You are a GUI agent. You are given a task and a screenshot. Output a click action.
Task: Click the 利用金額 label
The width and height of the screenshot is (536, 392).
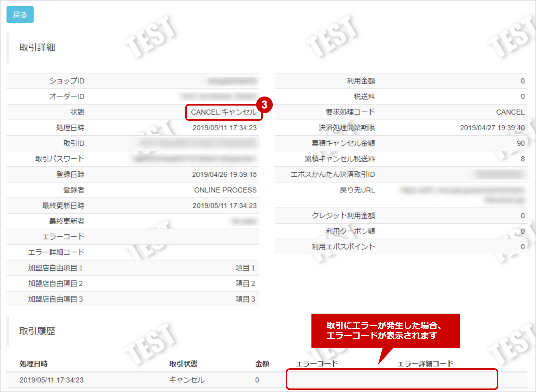[x=361, y=81]
